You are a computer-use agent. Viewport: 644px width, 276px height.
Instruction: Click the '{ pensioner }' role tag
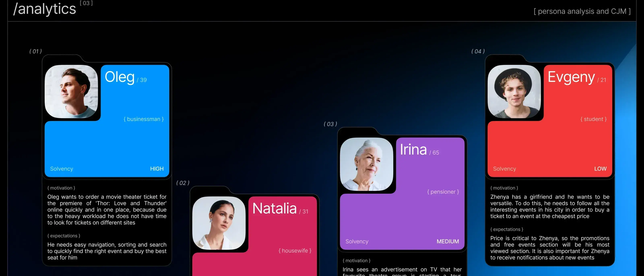[x=443, y=192]
